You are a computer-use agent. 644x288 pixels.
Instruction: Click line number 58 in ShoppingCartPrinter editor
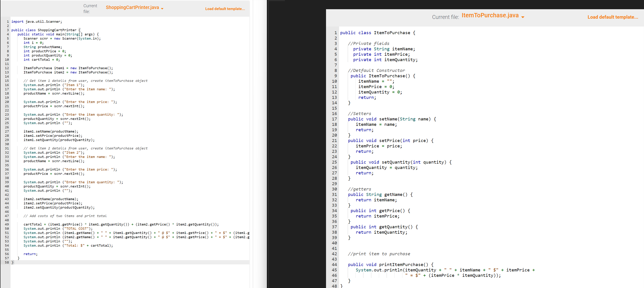tap(7, 262)
